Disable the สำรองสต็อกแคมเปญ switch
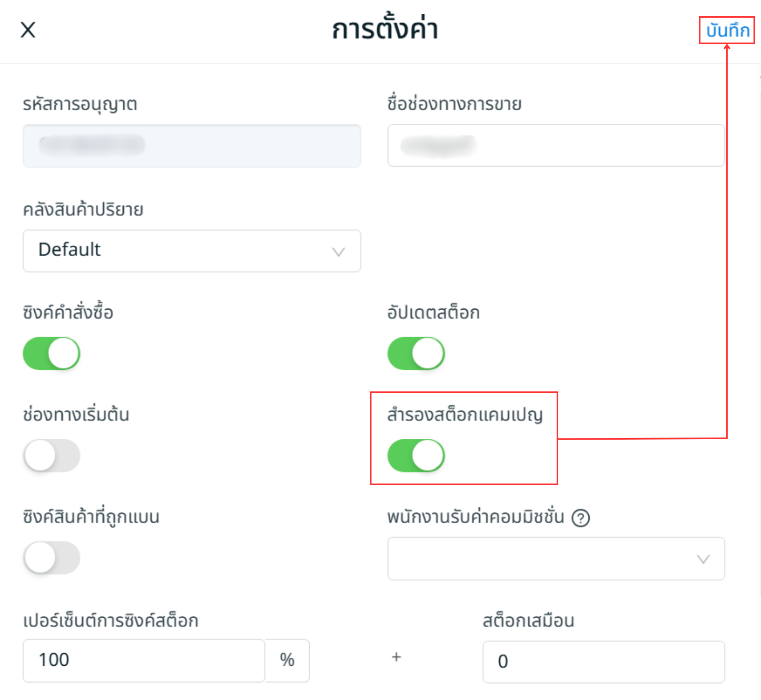 tap(416, 456)
